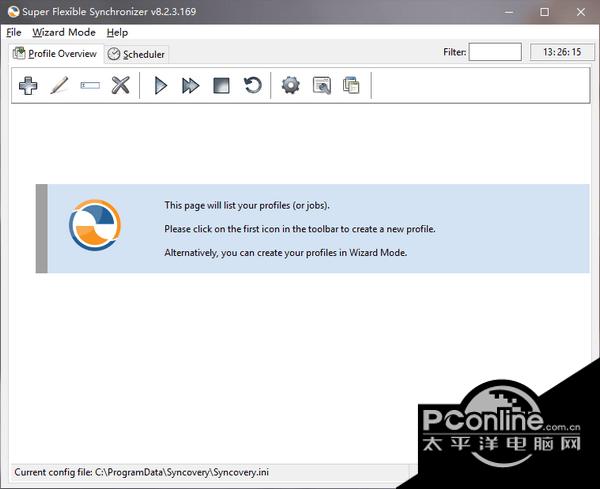Add a new profile with plus icon

tap(28, 85)
